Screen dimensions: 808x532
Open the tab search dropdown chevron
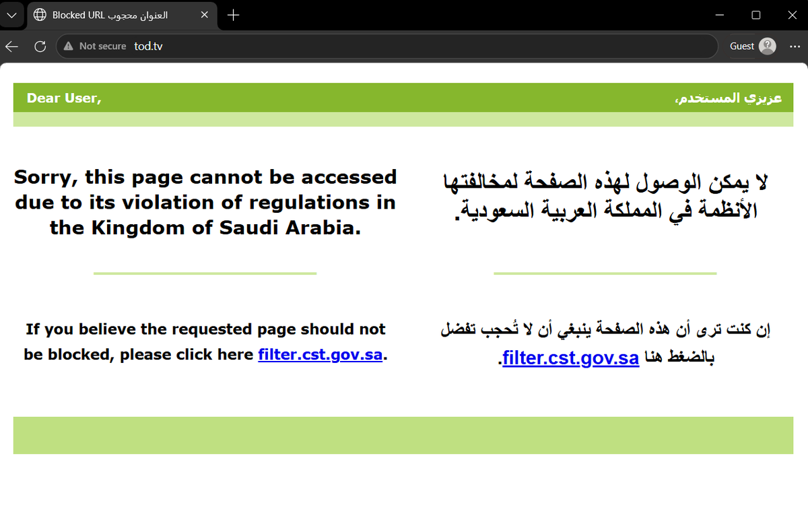click(11, 15)
